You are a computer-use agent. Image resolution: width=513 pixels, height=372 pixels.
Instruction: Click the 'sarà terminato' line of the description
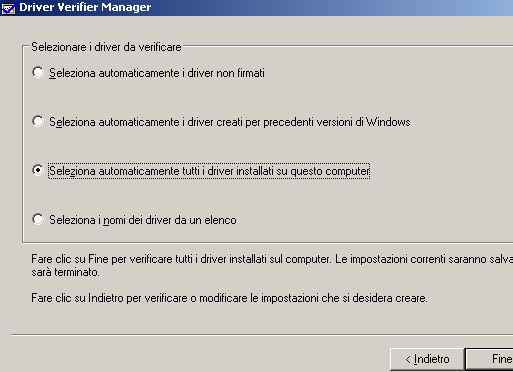click(65, 272)
